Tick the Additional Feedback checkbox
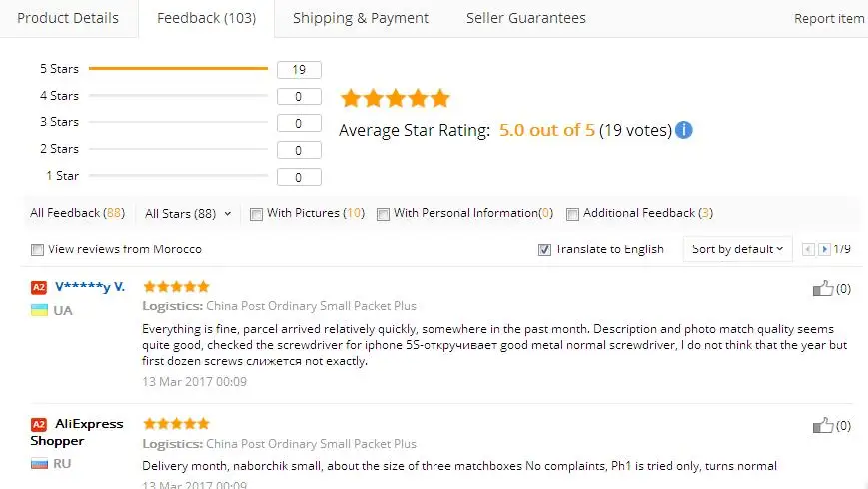This screenshot has height=489, width=868. [x=573, y=214]
